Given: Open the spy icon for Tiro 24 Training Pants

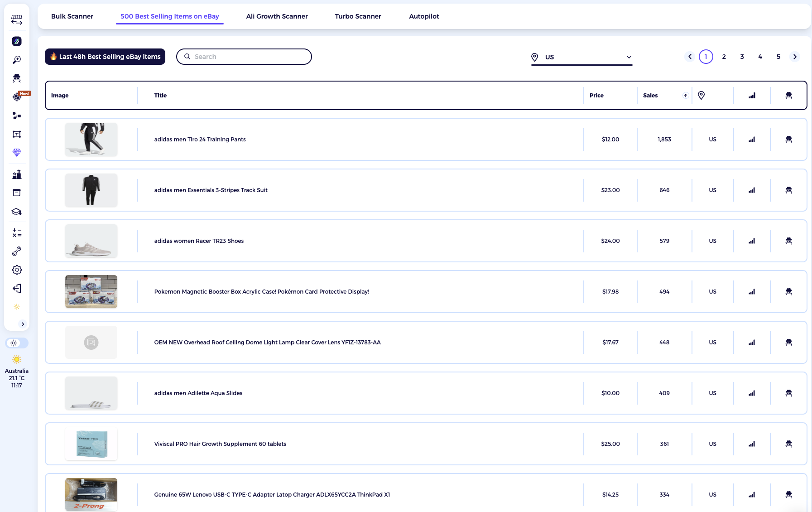Looking at the screenshot, I should click(x=788, y=140).
